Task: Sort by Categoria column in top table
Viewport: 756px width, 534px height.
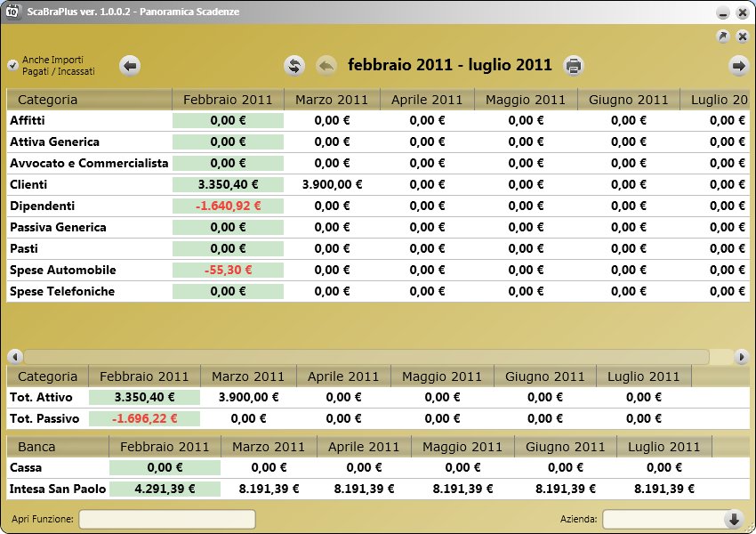Action: coord(89,100)
